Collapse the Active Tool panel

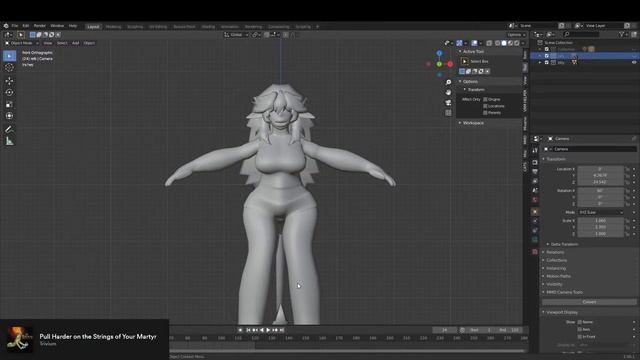472,51
